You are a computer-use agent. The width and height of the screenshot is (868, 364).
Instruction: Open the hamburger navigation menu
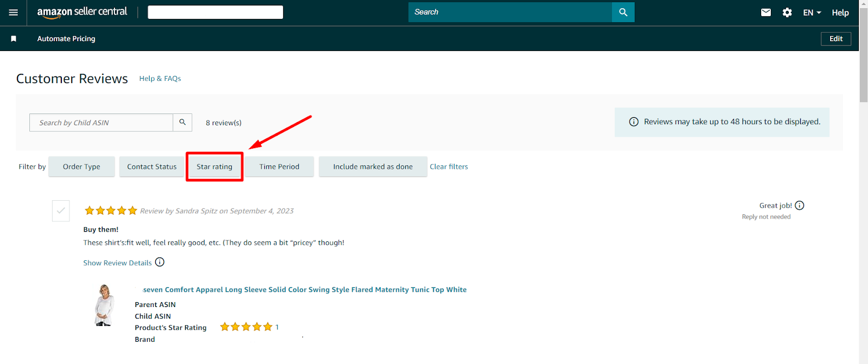[x=14, y=12]
